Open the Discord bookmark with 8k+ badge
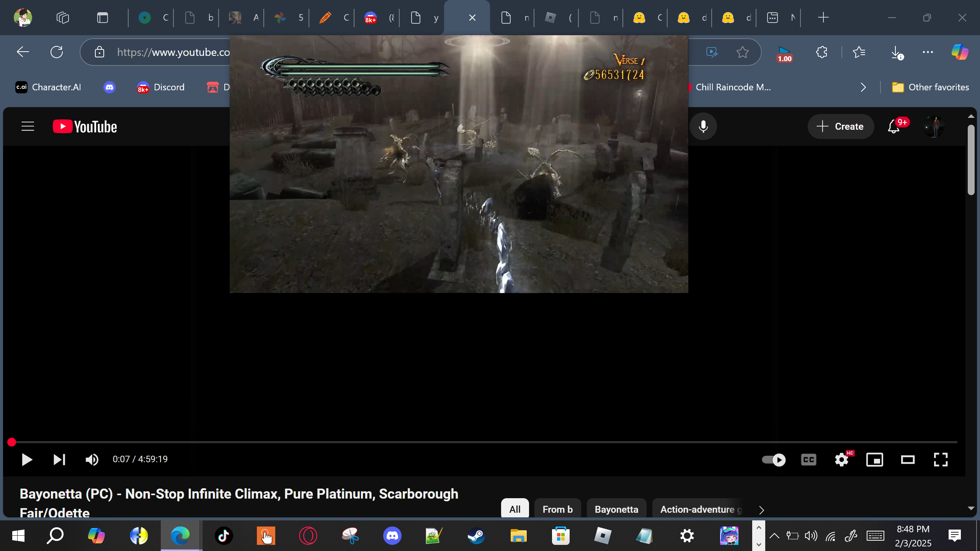 coord(161,87)
